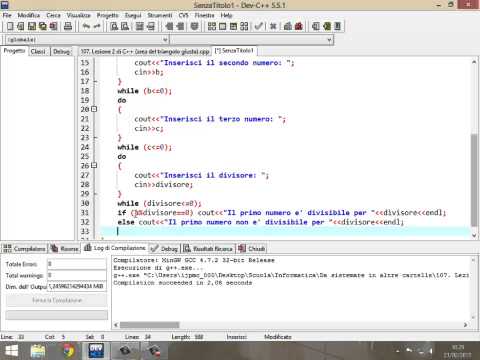Screen dimensions: 480x360
Task: Print the source using the printer icon
Action: (x=68, y=26)
